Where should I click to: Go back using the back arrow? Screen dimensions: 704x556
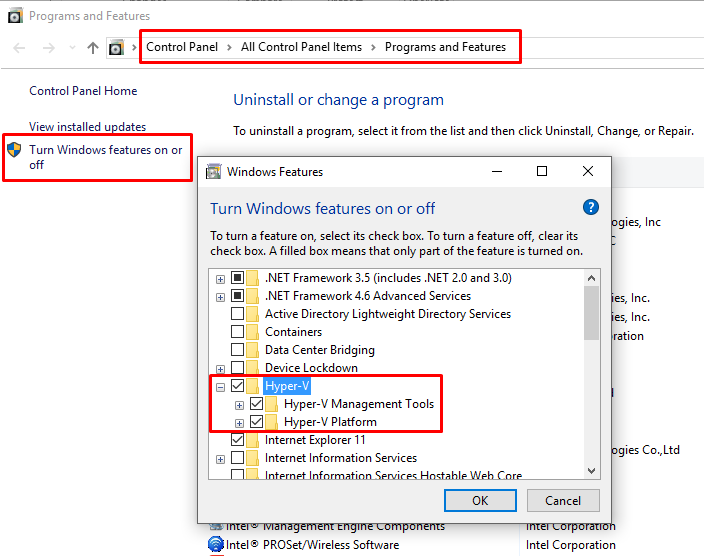tap(19, 48)
